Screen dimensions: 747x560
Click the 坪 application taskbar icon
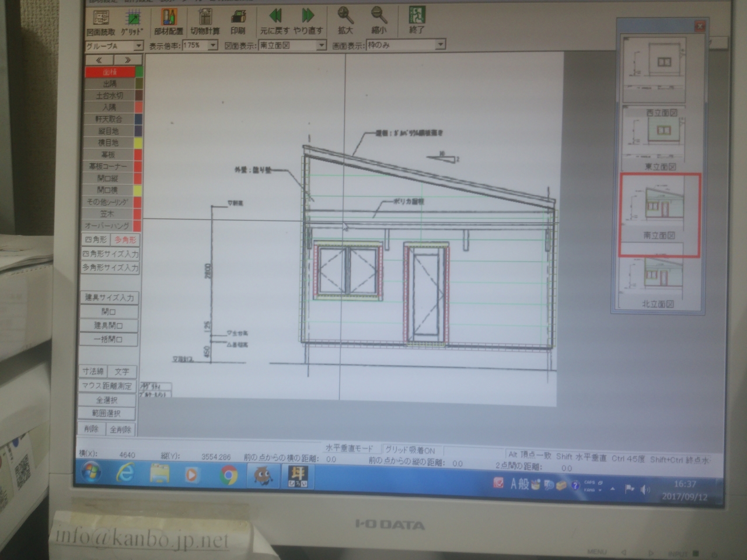(298, 477)
